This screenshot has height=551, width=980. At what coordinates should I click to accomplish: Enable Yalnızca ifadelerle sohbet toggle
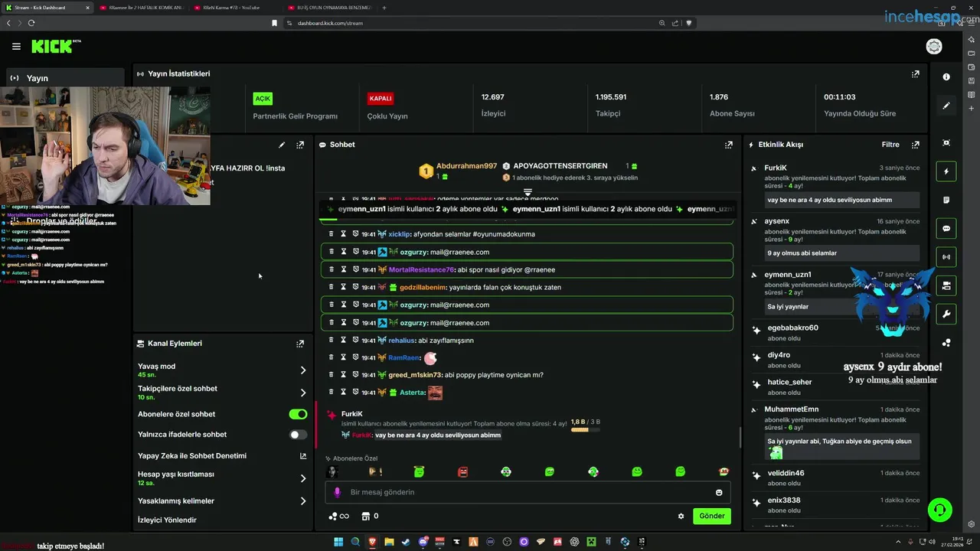pyautogui.click(x=298, y=435)
